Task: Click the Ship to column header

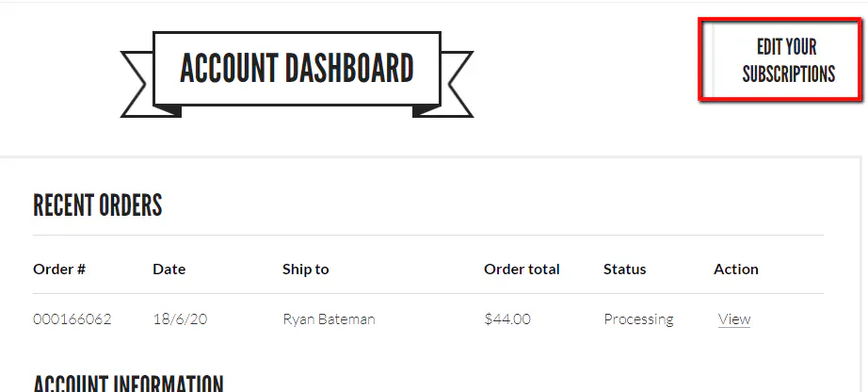Action: click(305, 269)
